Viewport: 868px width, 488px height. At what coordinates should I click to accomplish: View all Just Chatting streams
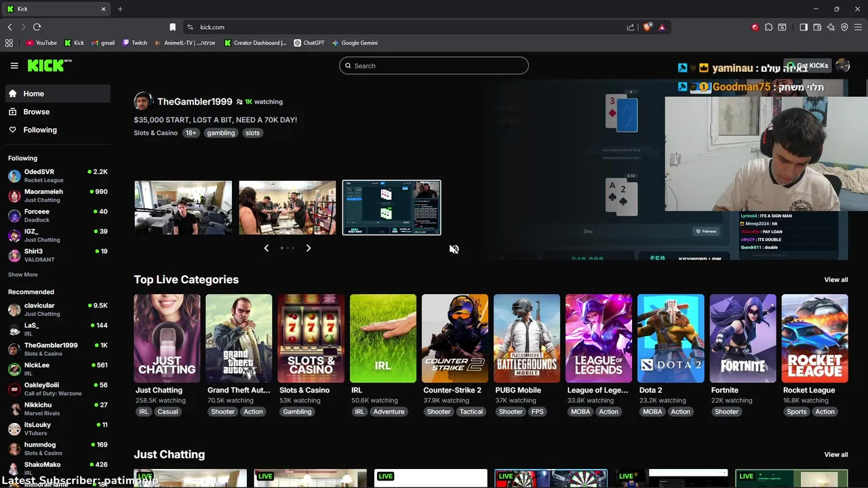pyautogui.click(x=835, y=455)
